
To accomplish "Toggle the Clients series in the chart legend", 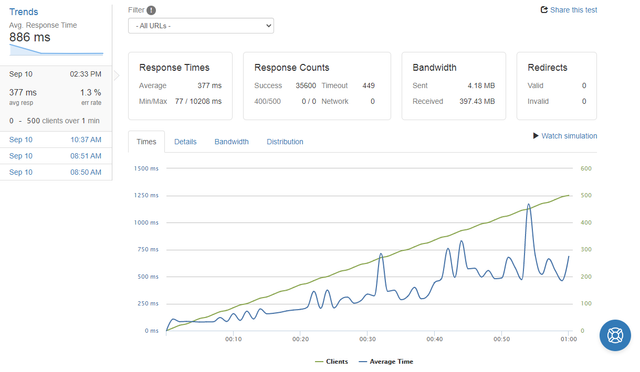I will [x=332, y=361].
